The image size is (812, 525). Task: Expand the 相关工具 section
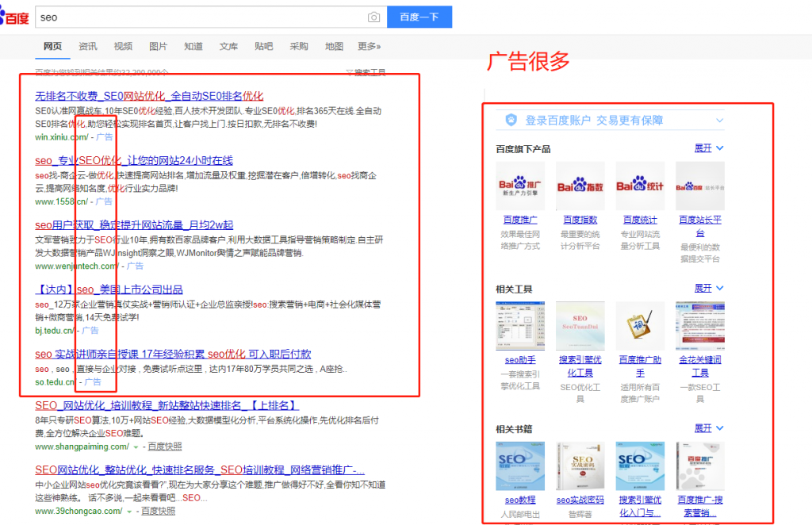(708, 289)
